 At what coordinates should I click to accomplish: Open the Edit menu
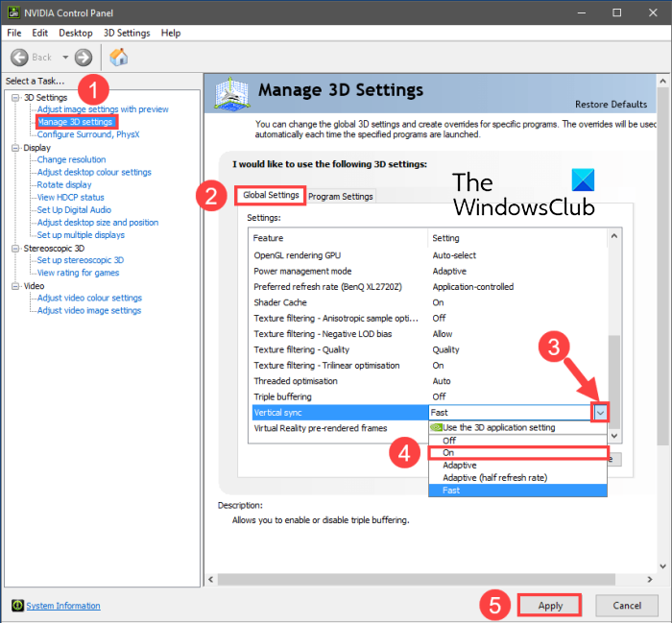(x=40, y=33)
